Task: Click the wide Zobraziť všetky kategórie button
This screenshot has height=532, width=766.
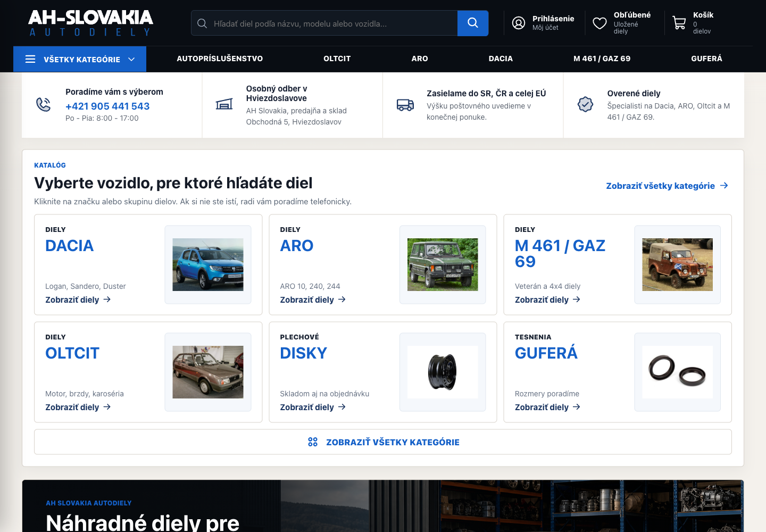Action: tap(383, 442)
